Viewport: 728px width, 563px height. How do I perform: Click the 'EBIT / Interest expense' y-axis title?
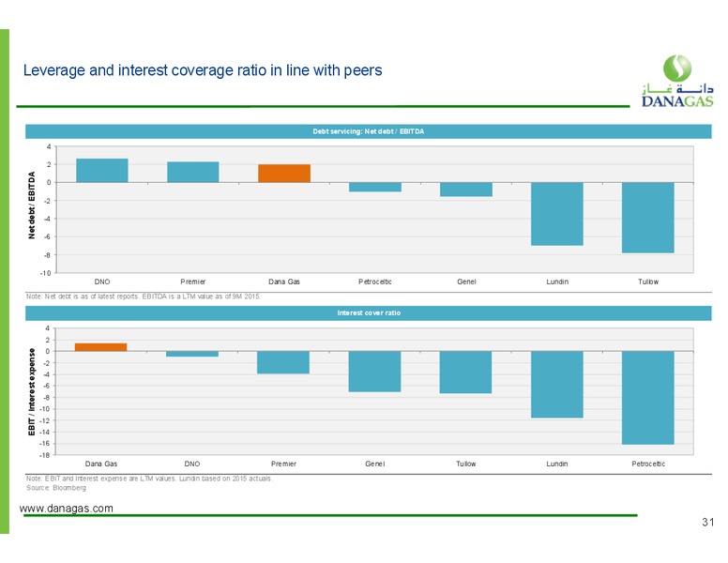[32, 392]
